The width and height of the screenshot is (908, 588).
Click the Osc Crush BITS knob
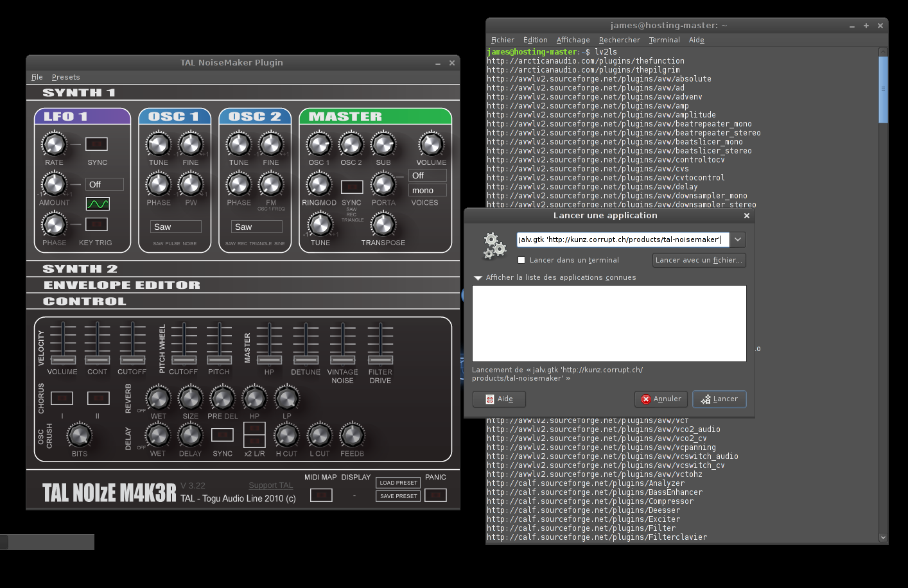[x=80, y=435]
